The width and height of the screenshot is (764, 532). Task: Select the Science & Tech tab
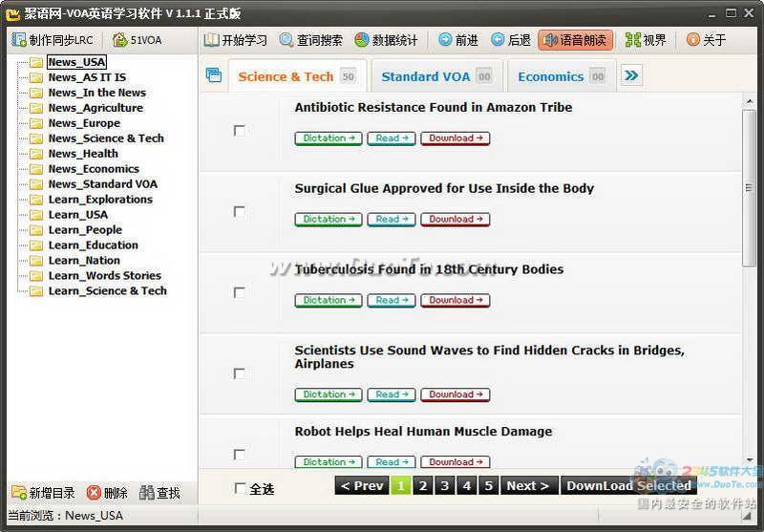tap(297, 76)
